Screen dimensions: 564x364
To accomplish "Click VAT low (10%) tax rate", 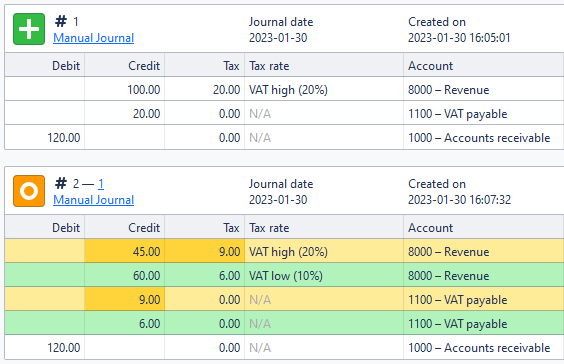I will [x=286, y=276].
